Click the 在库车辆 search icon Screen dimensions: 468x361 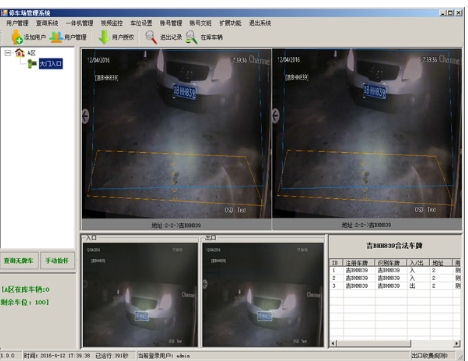[x=191, y=37]
